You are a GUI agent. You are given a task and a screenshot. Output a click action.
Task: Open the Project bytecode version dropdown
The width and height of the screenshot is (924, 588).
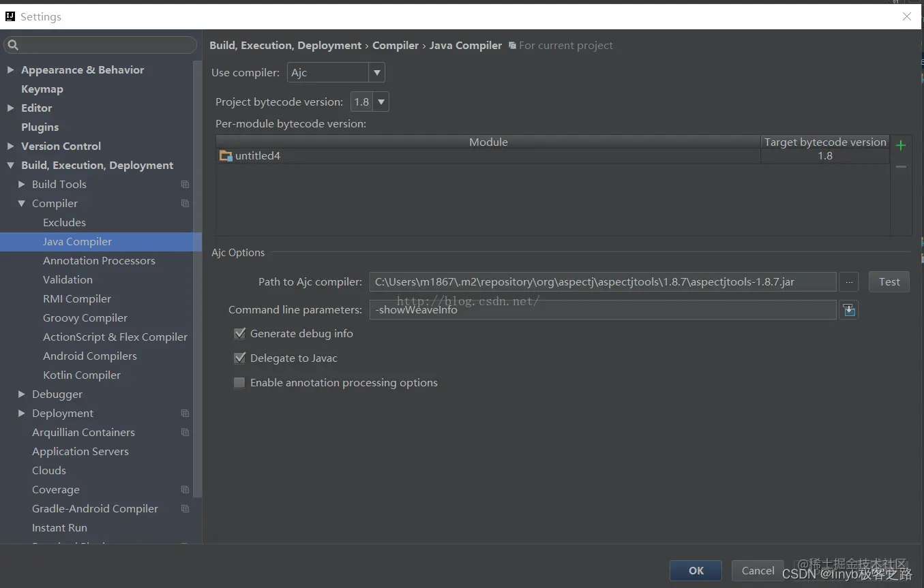(x=370, y=102)
